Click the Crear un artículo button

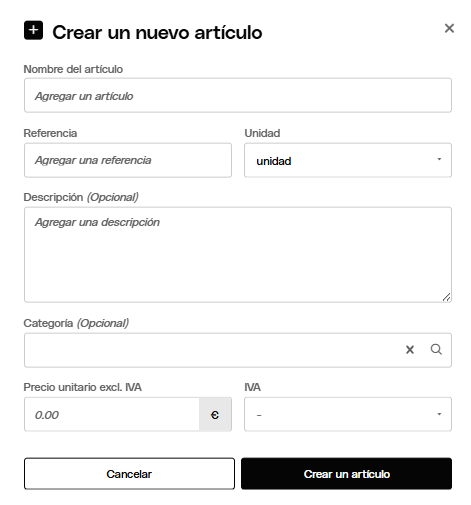click(346, 474)
